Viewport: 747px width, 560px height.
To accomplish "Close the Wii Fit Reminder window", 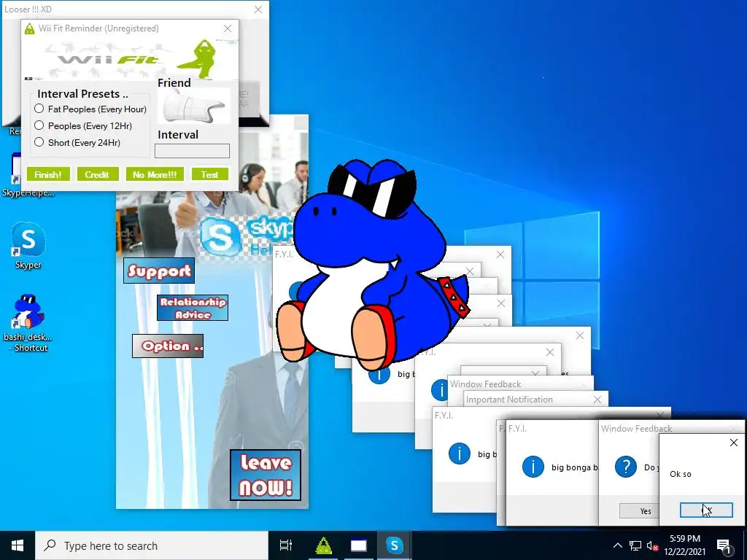I will [228, 28].
